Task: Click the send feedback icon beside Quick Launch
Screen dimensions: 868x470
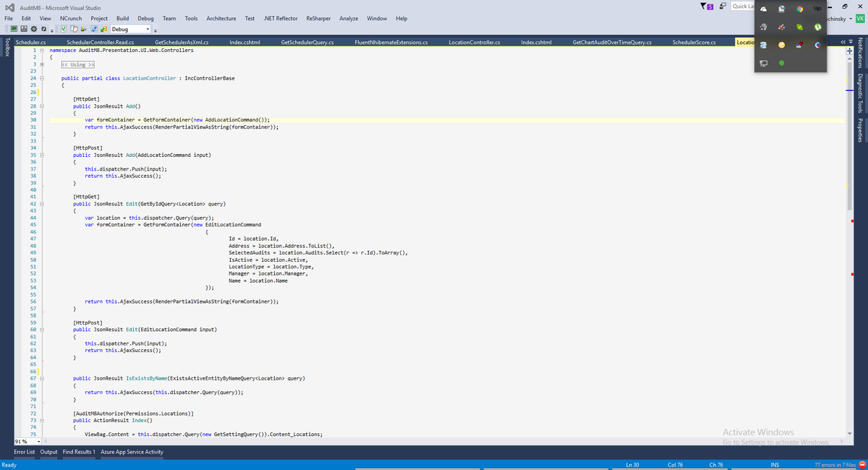Action: coord(723,7)
